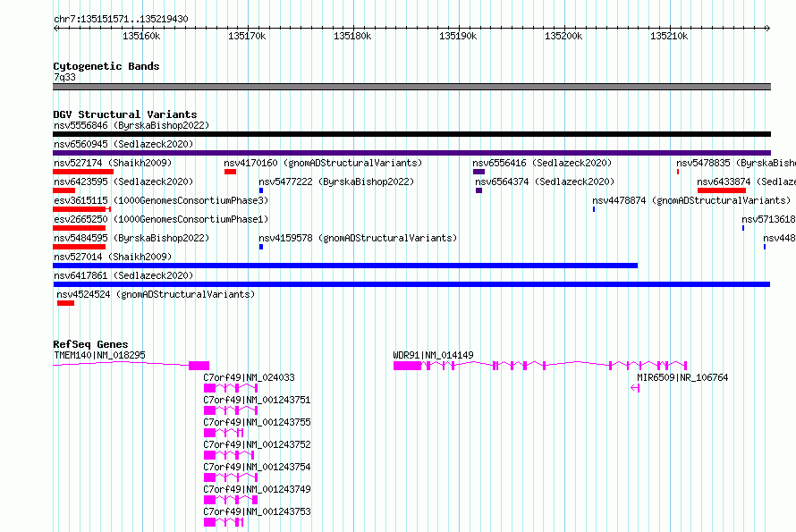Open nsv6417861 (Sedlazeck2020) label
The height and width of the screenshot is (532, 796).
(123, 275)
